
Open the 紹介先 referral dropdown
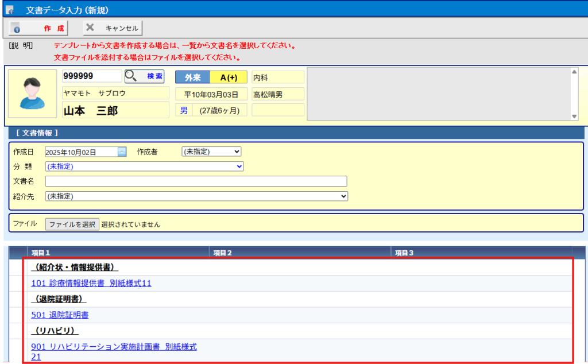(196, 196)
